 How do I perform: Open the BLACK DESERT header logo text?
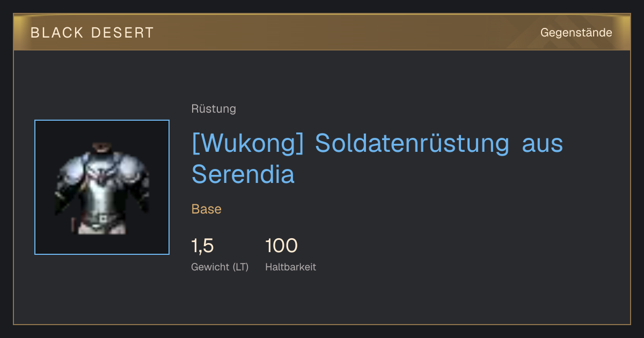point(92,33)
